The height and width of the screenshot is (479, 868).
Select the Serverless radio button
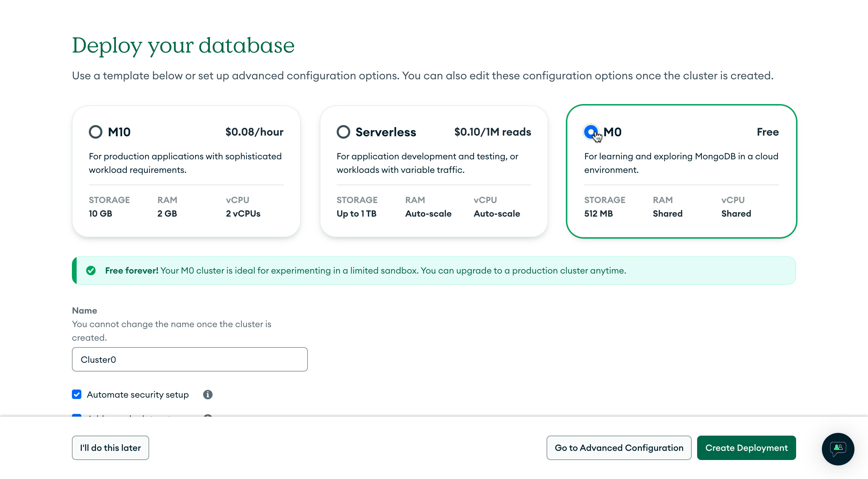pos(343,132)
